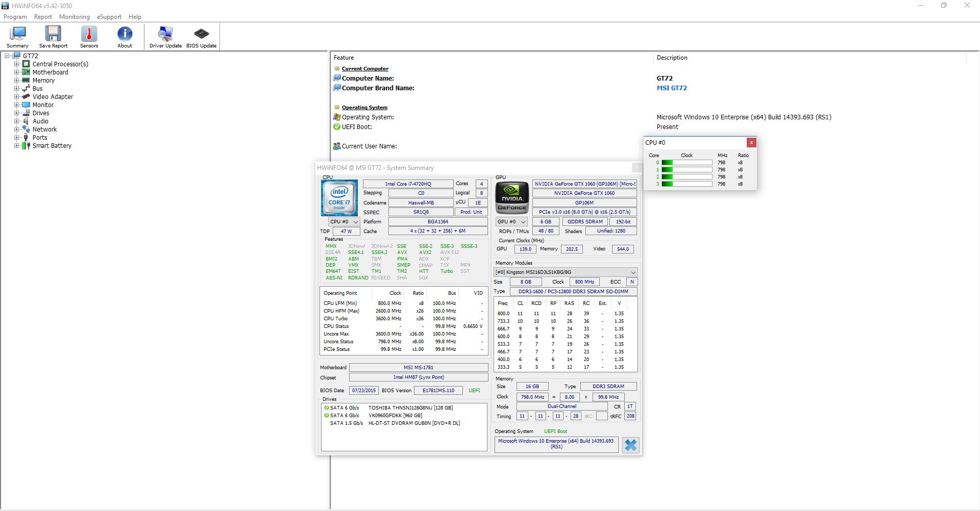Select the Central Processor(s) tree icon
The height and width of the screenshot is (511, 980).
(x=26, y=64)
